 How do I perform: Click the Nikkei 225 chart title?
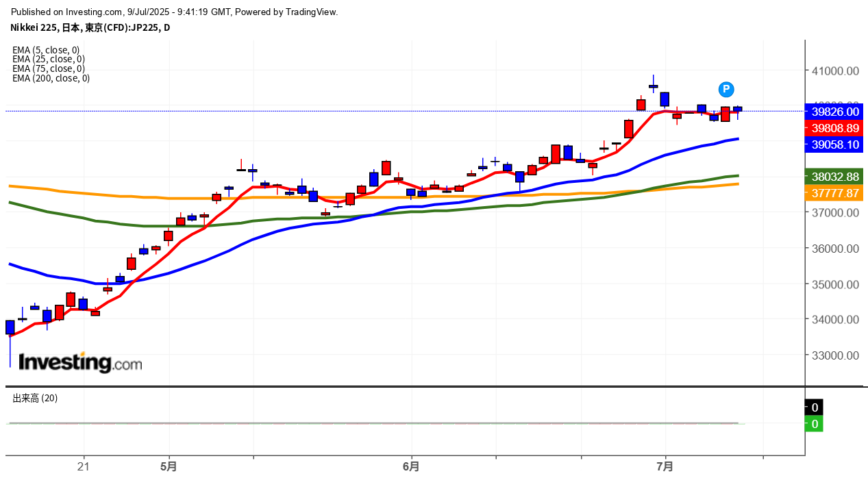(x=90, y=27)
